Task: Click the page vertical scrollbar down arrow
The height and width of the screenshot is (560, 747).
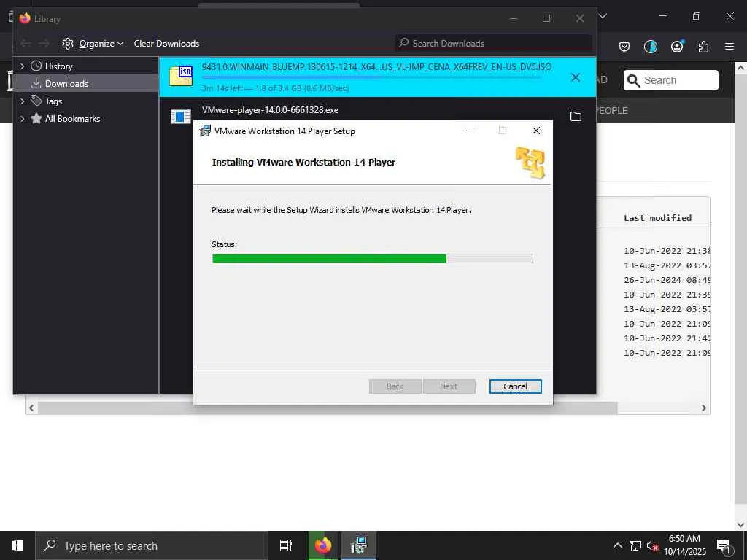Action: [740, 525]
